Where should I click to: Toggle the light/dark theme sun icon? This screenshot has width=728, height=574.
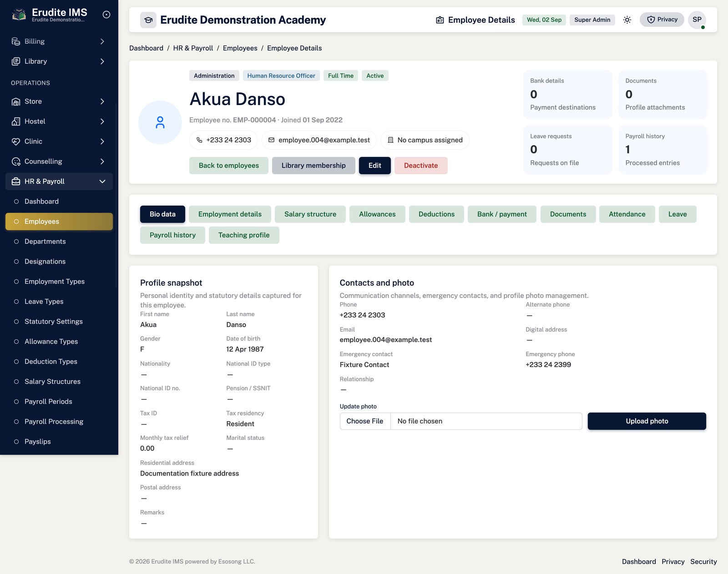pos(627,20)
